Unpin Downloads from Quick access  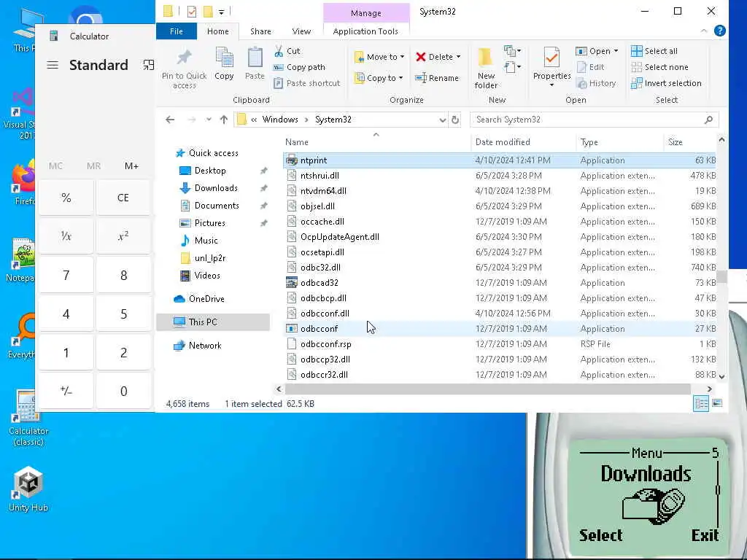(263, 188)
